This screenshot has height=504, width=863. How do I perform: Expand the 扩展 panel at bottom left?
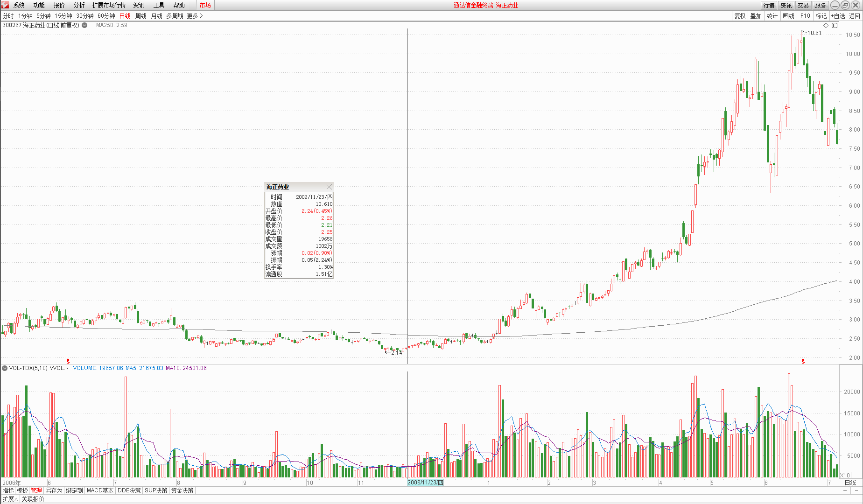point(10,499)
